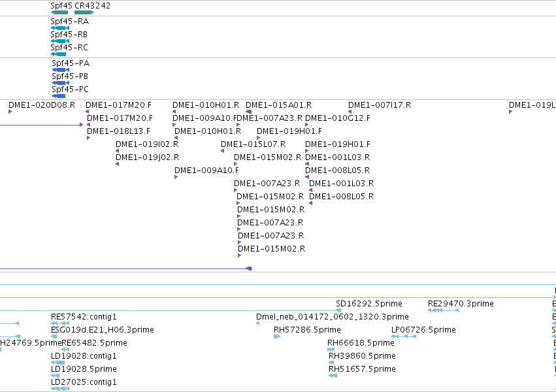Screen dimensions: 556x392
Task: Open the SD16292.5prime EST
Action: pos(338,310)
